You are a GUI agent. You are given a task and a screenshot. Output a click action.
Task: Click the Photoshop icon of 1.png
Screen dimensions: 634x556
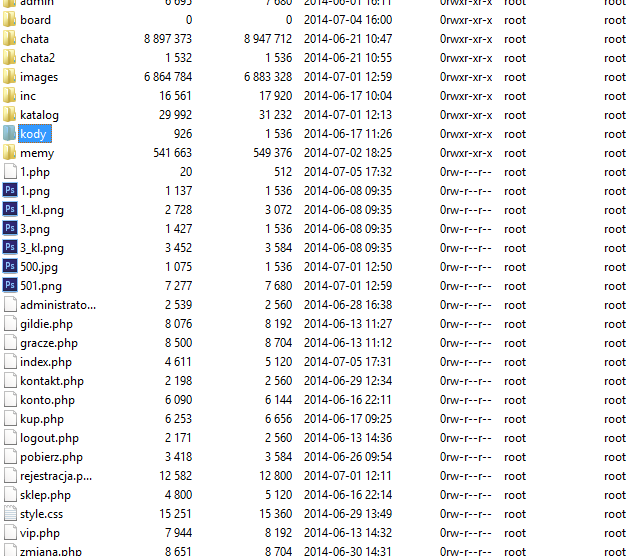(x=10, y=190)
